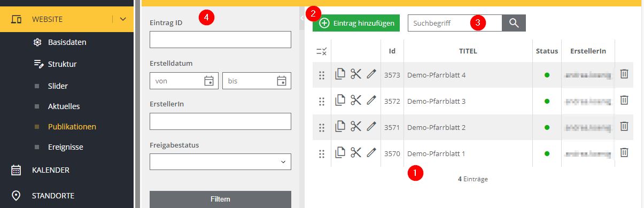Go to KALENDER section
This screenshot has width=644, height=208.
51,170
